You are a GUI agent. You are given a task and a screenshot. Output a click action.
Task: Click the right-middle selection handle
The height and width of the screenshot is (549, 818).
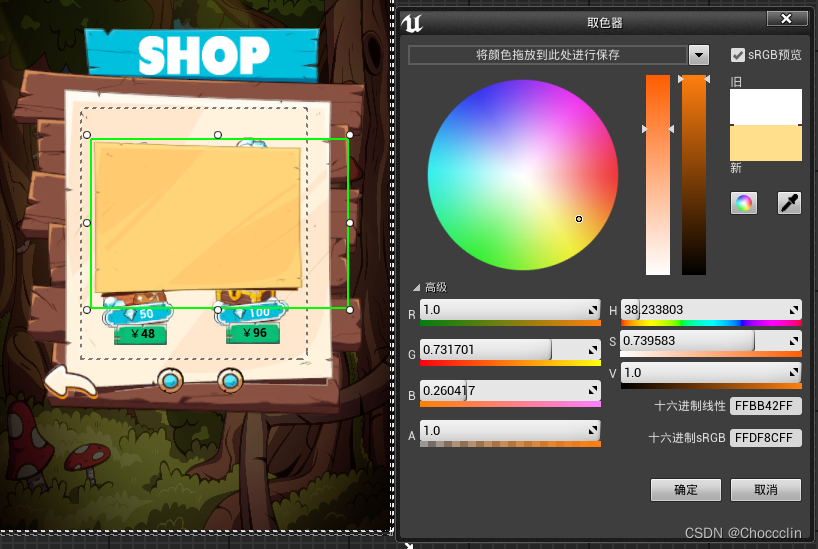350,223
